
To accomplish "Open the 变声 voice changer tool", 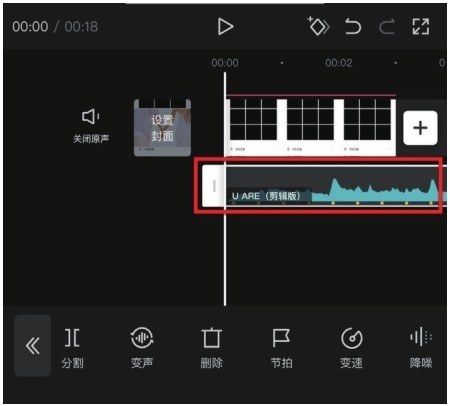I will (142, 348).
